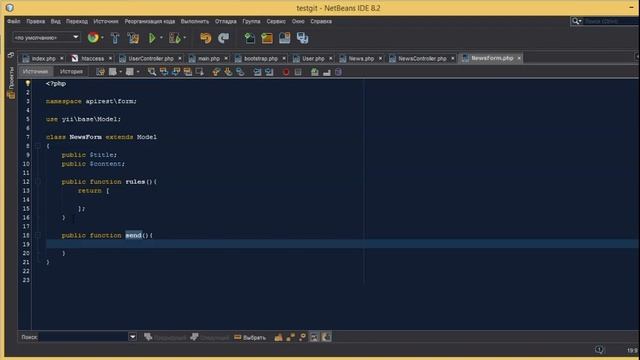
Task: Open the Источник menu
Action: pyautogui.click(x=106, y=21)
